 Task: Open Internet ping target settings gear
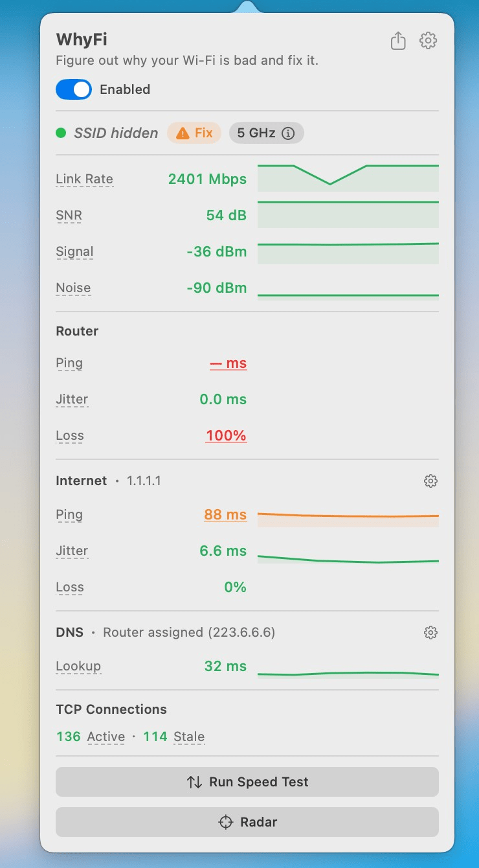coord(430,481)
